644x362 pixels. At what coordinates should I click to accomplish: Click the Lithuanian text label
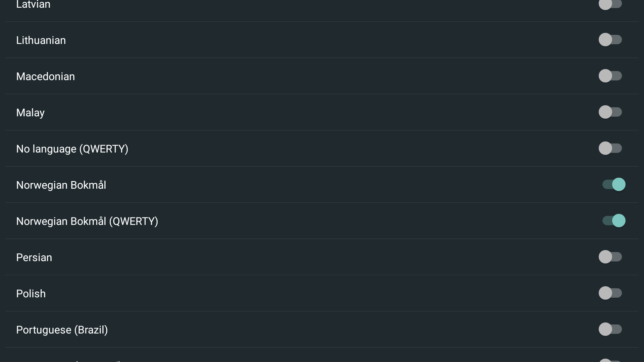41,40
